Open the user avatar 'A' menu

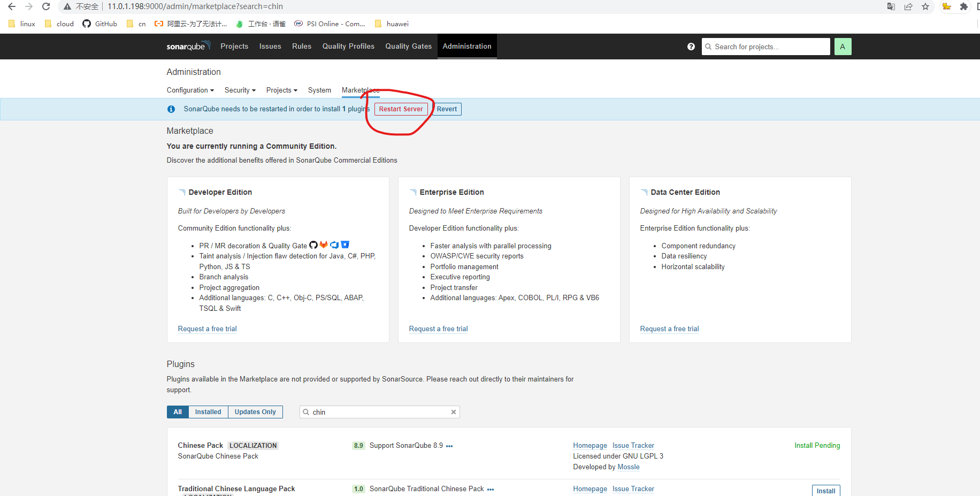pos(843,47)
